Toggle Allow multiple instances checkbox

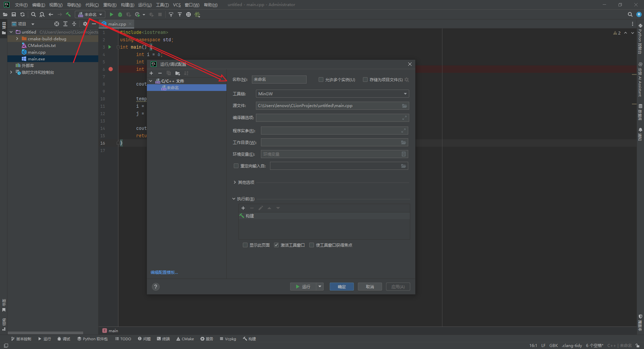(x=321, y=80)
